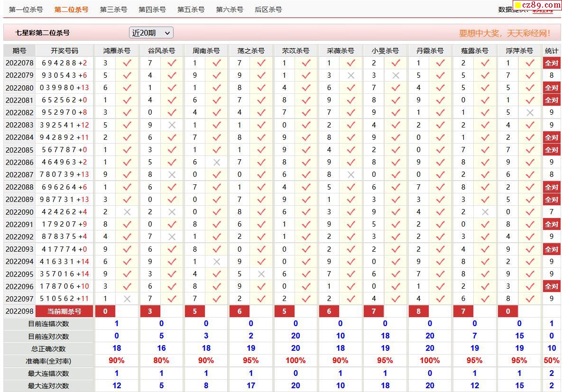Image resolution: width=562 pixels, height=392 pixels.
Task: Click the red check for 谷风杀号 in row 2022085
Action: tap(172, 150)
